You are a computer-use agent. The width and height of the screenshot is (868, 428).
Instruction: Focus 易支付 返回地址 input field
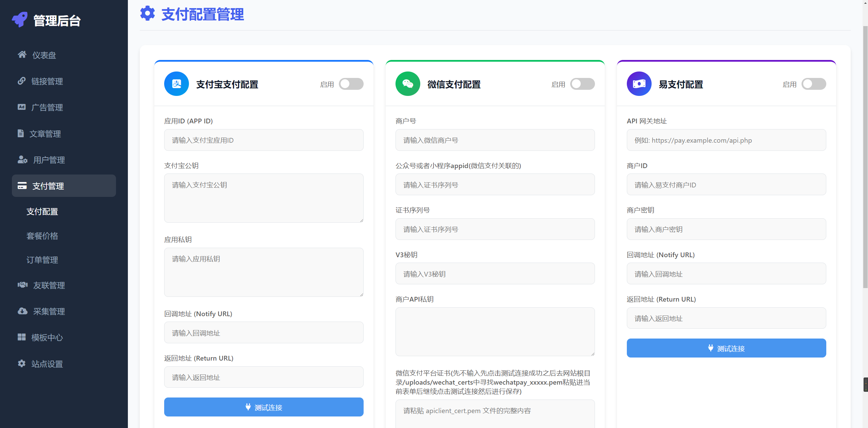[727, 318]
